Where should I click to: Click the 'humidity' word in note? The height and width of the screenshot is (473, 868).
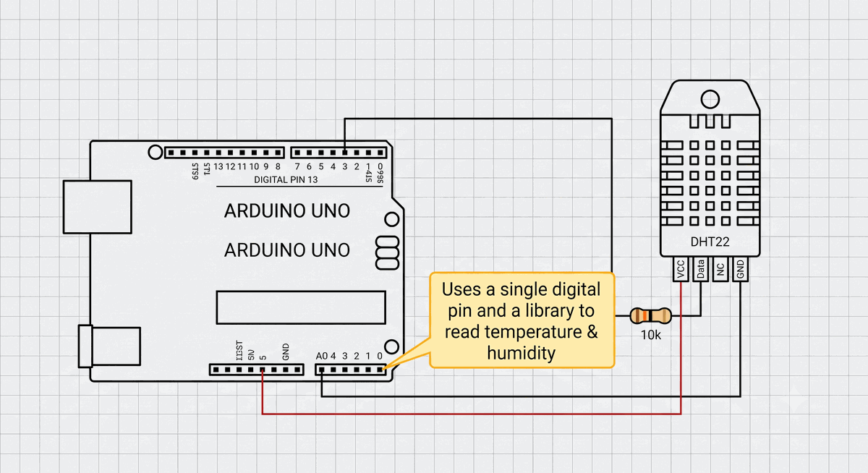pyautogui.click(x=521, y=353)
